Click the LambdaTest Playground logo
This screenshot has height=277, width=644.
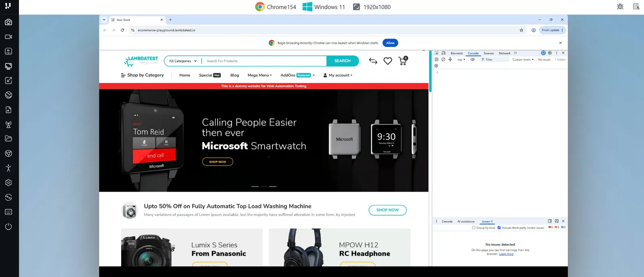click(141, 61)
